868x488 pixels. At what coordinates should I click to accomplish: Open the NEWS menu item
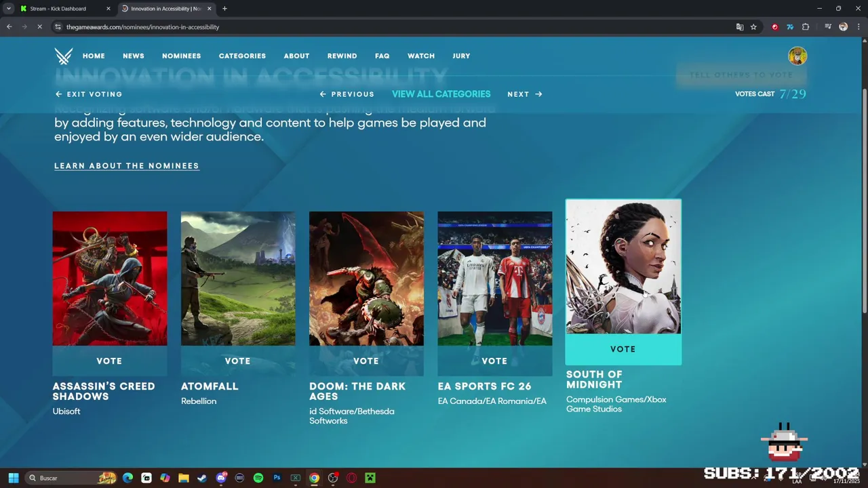(134, 56)
